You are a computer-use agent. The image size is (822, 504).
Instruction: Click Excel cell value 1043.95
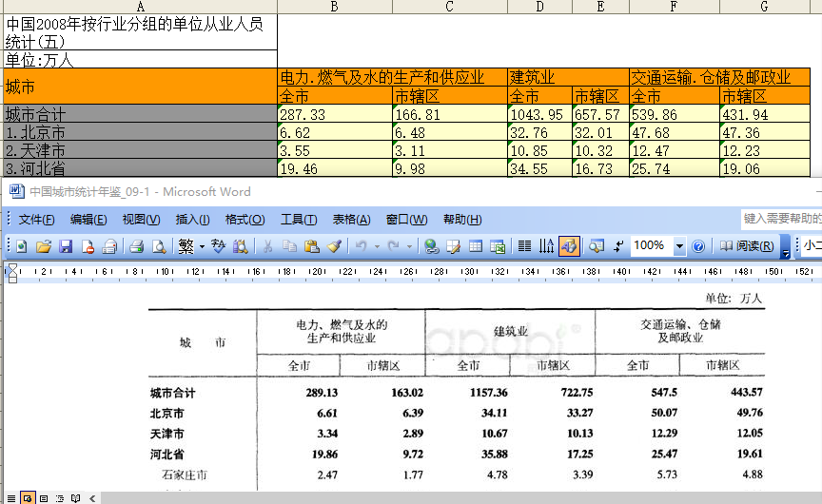(x=539, y=114)
